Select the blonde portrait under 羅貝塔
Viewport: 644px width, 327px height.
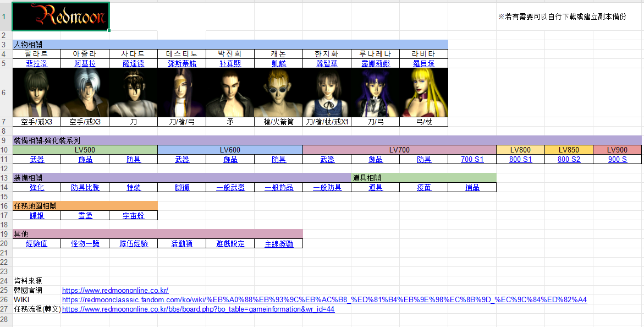pos(424,92)
